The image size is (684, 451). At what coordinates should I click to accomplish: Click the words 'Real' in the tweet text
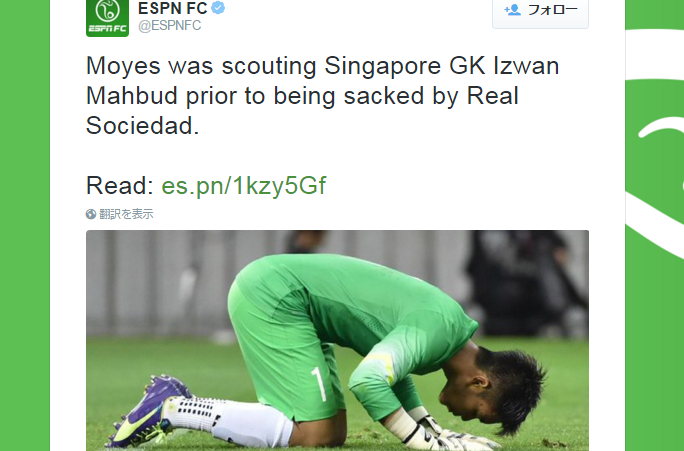pyautogui.click(x=492, y=96)
